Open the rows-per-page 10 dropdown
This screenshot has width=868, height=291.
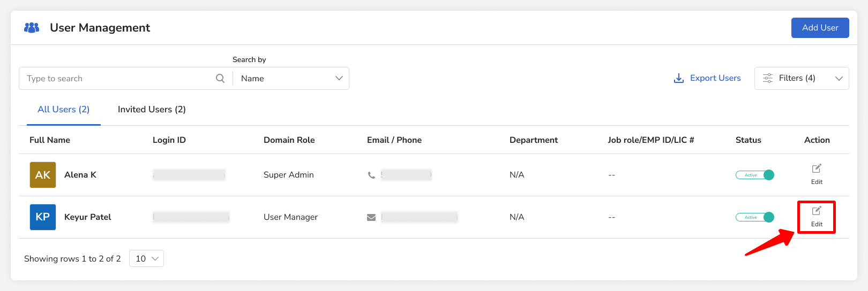(146, 258)
